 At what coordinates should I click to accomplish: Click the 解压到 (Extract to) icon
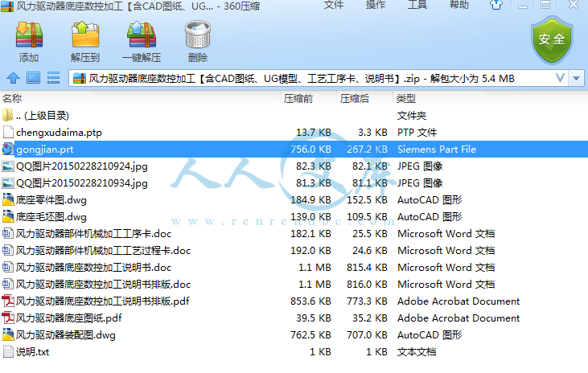pos(85,35)
